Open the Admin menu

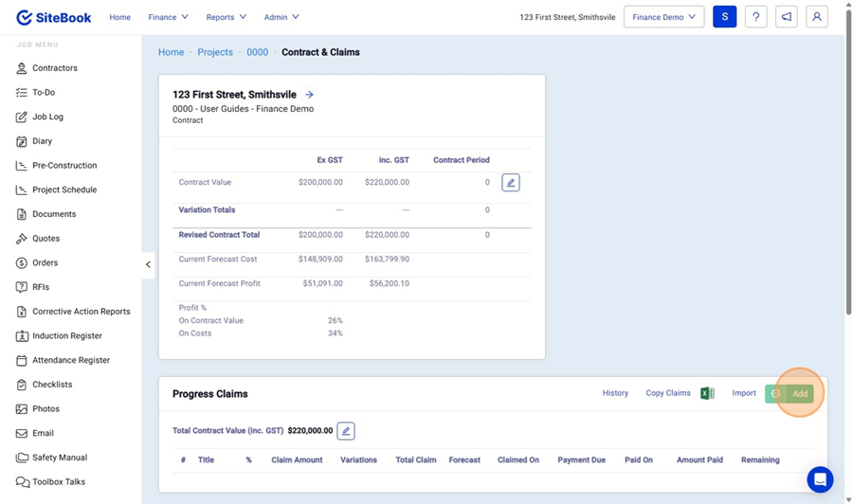tap(281, 17)
